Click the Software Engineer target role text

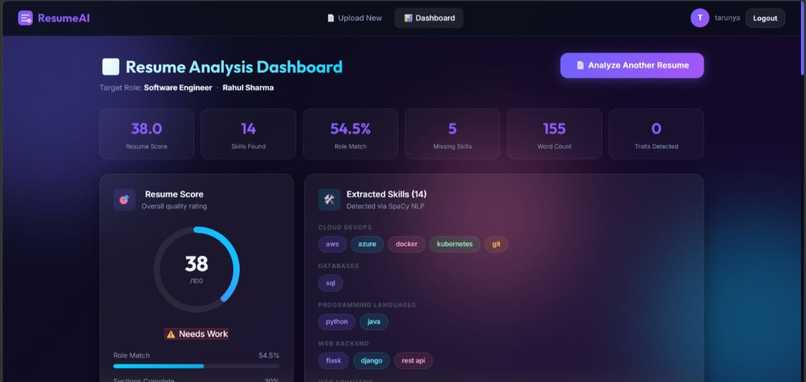tap(178, 88)
